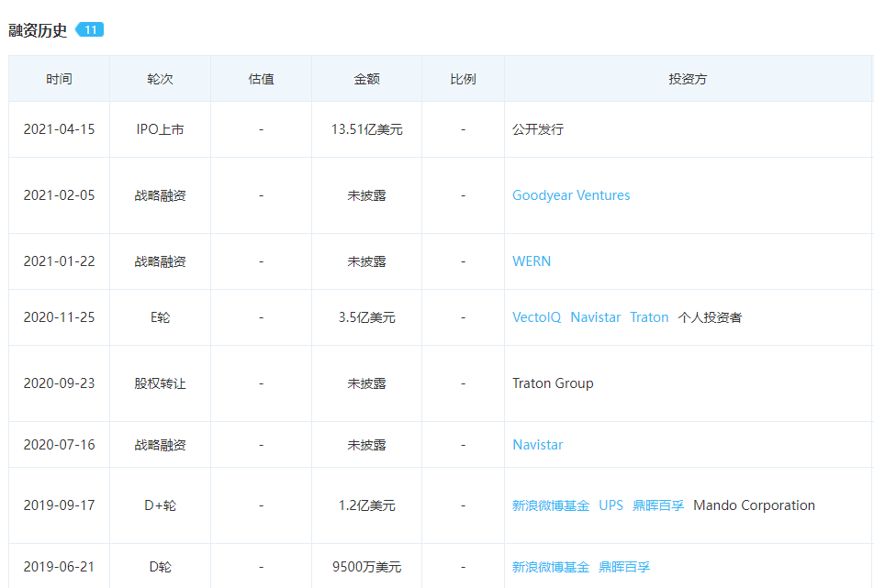This screenshot has width=874, height=588.
Task: Open VectoIQ investor link
Action: [536, 317]
